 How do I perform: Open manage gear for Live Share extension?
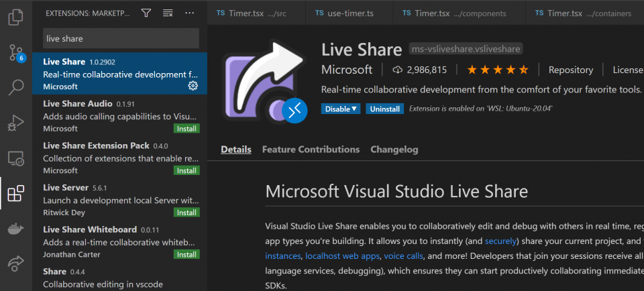(193, 86)
